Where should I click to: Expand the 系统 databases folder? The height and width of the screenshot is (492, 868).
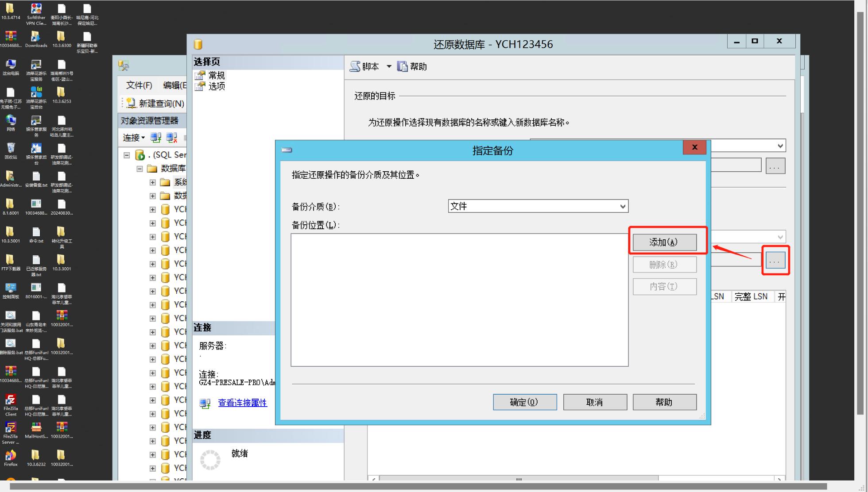tap(152, 182)
